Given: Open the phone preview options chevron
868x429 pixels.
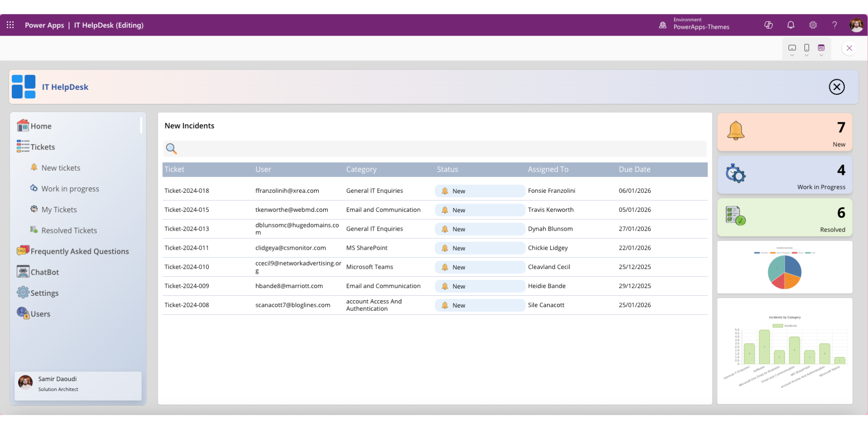Looking at the screenshot, I should tap(806, 55).
